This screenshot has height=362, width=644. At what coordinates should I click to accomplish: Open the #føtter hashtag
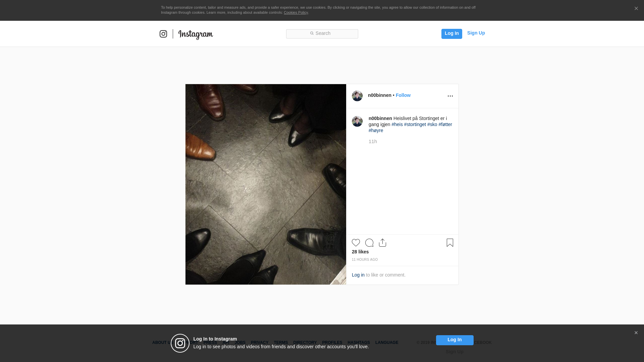(x=445, y=124)
